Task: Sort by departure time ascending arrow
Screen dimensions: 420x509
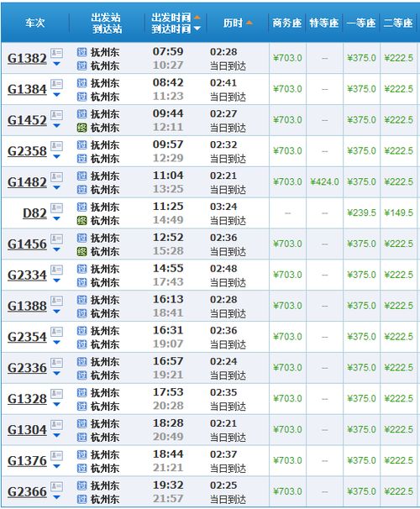Action: click(197, 17)
